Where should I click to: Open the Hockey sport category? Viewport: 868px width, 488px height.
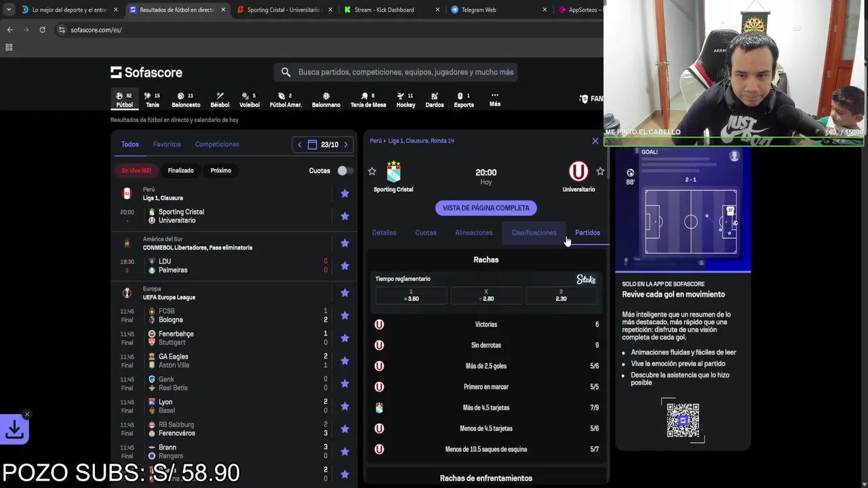coord(406,100)
